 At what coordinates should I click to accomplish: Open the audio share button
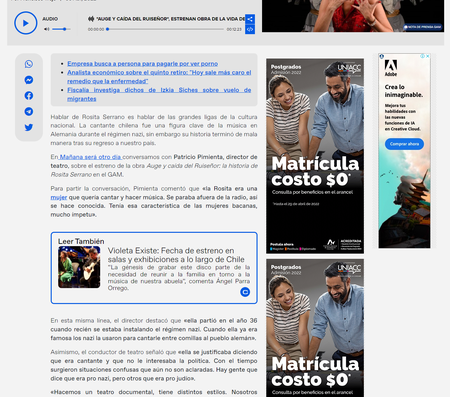pyautogui.click(x=250, y=19)
